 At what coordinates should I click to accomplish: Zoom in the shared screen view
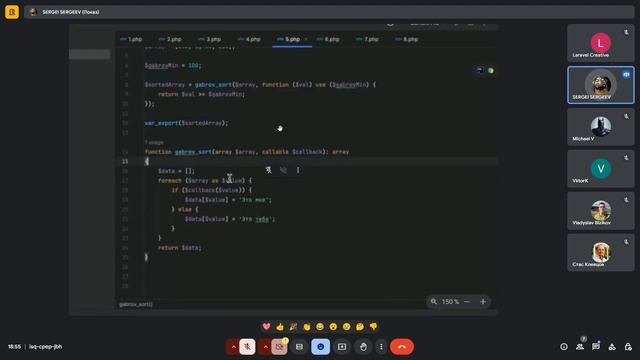tap(483, 302)
